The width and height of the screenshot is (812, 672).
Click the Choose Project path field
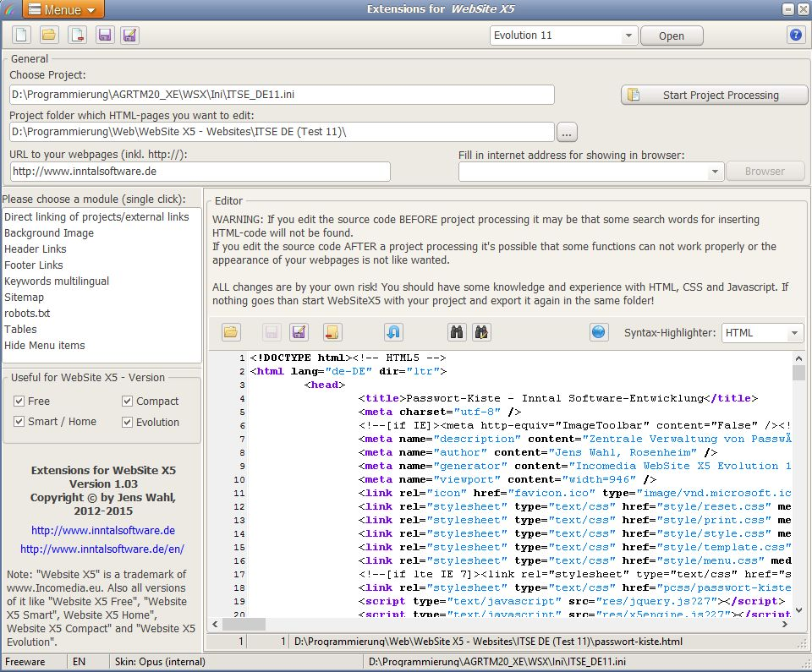282,95
